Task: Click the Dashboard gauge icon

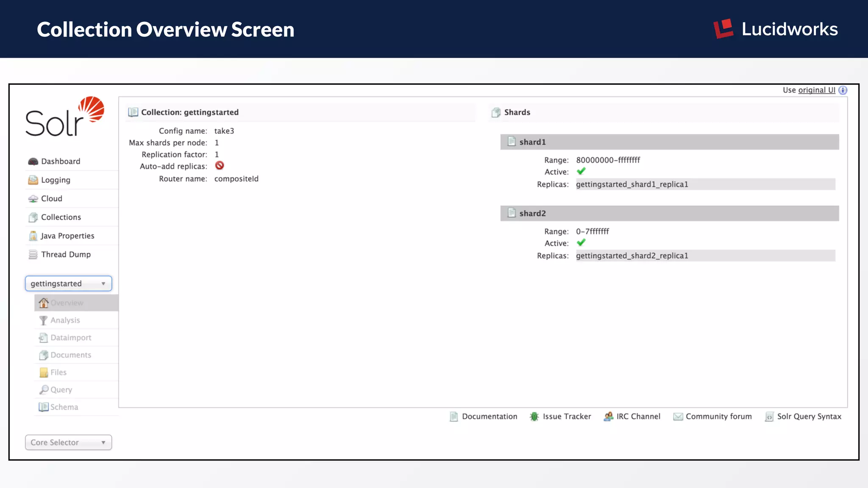Action: [x=33, y=161]
